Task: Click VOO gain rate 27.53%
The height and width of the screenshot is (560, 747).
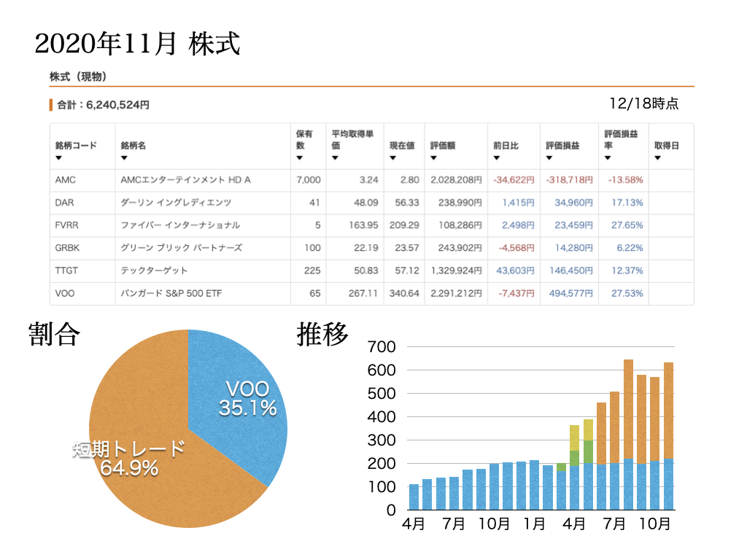Action: [627, 293]
